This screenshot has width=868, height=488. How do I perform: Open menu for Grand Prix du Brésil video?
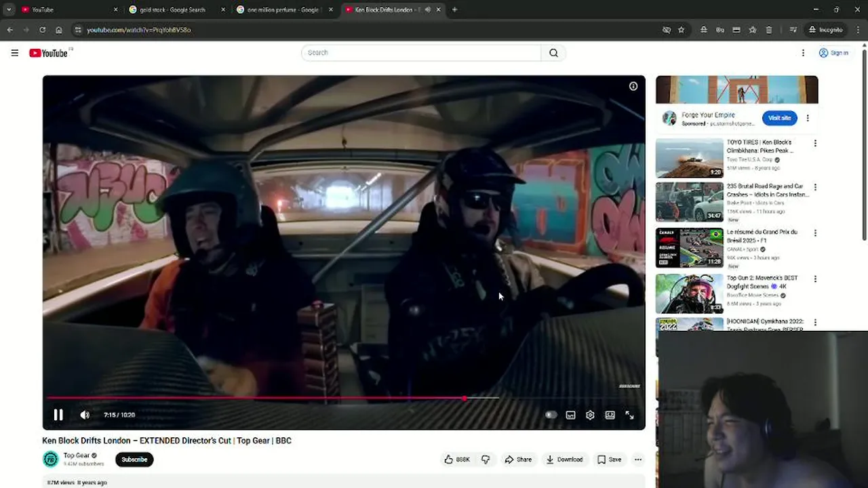tap(815, 232)
